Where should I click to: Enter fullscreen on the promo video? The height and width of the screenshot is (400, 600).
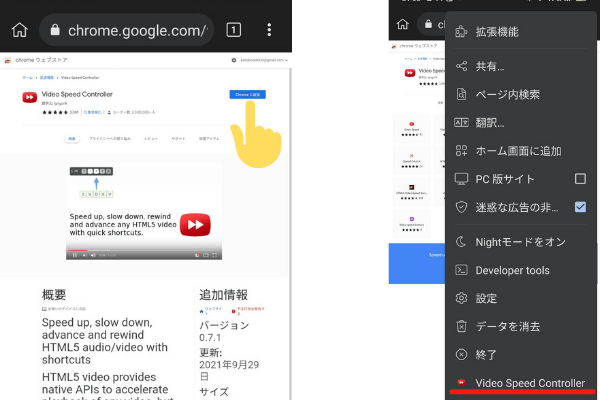click(215, 255)
